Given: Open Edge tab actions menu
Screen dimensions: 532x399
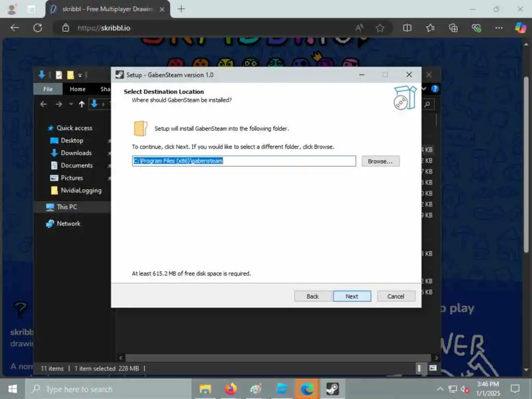Looking at the screenshot, I should pyautogui.click(x=31, y=9).
